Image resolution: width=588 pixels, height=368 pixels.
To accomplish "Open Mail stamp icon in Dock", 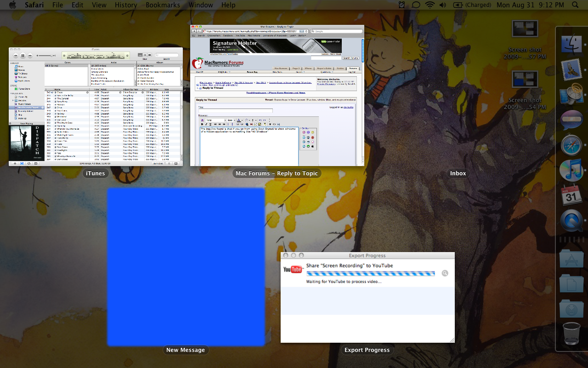I will coord(571,70).
